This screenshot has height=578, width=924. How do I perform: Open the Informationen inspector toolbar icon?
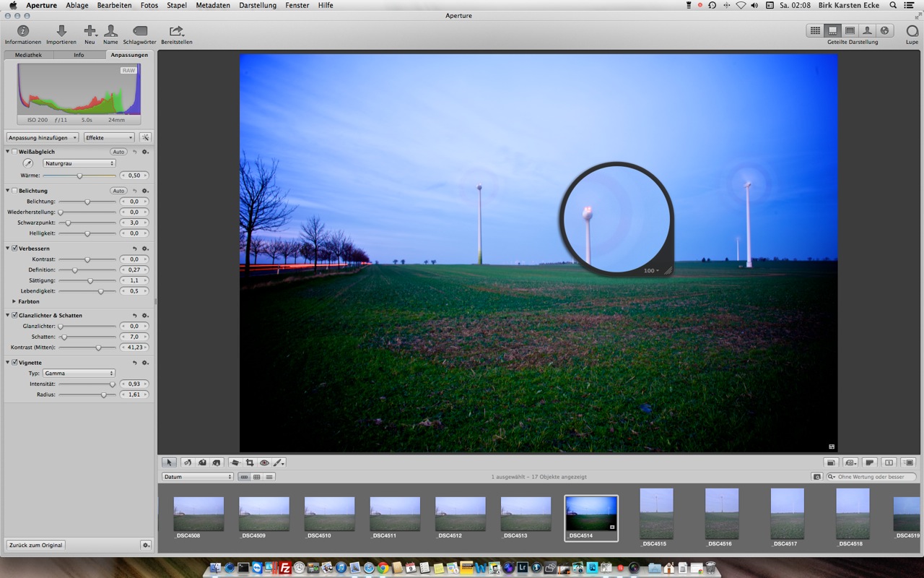coord(23,31)
